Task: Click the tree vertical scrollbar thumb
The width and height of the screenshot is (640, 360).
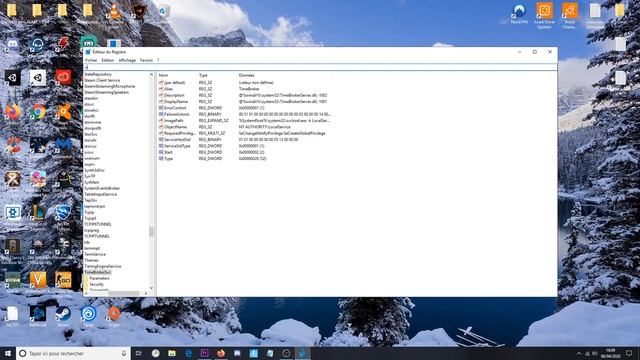Action: 151,231
